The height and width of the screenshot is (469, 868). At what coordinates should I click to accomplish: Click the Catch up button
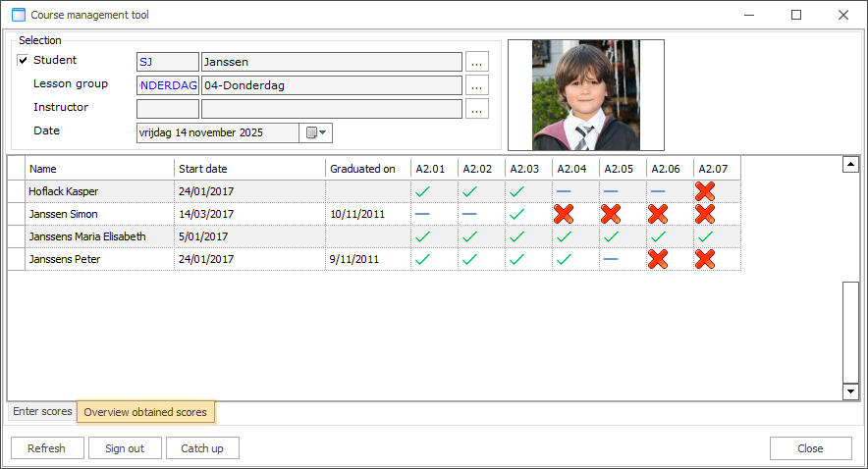click(x=202, y=448)
